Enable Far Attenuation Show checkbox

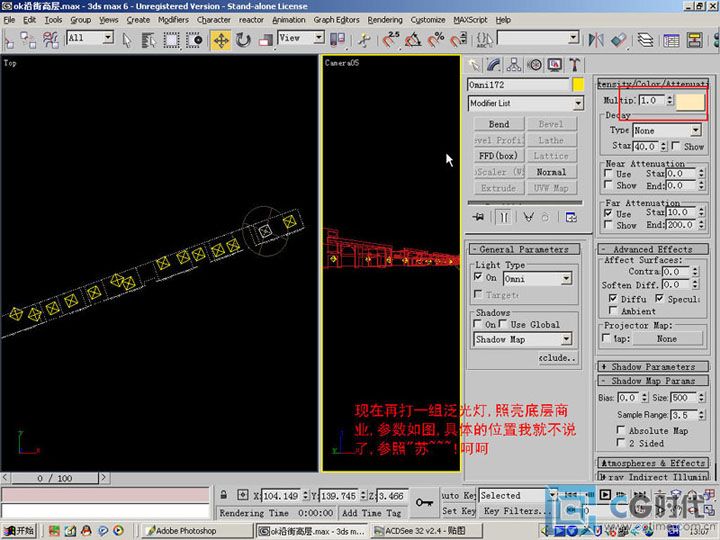click(x=608, y=225)
